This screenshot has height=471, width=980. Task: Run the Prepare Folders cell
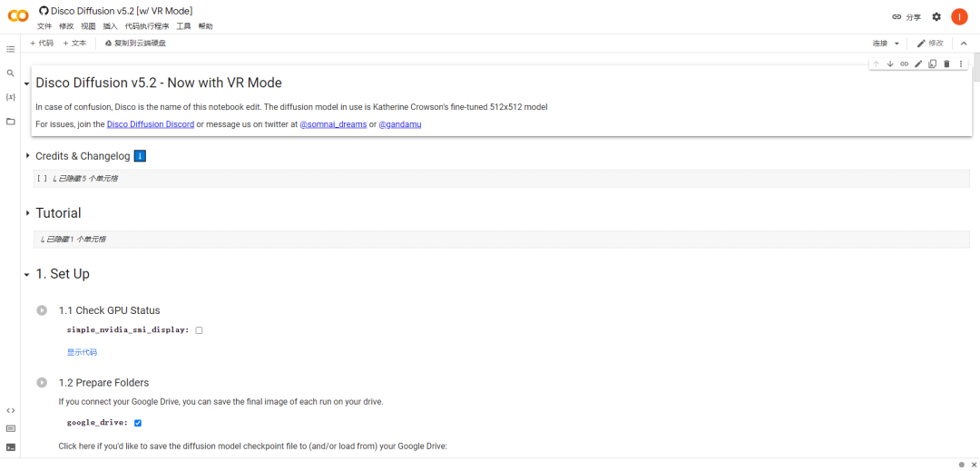(x=42, y=382)
